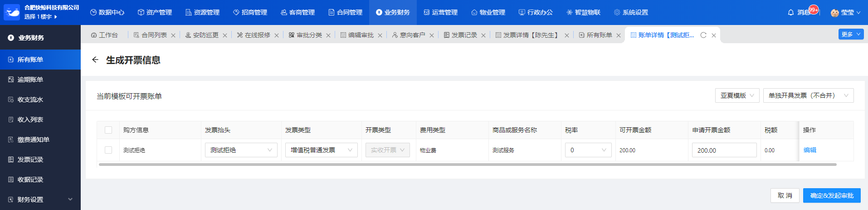Viewport: 868px width, 210px height.
Task: Open 合同管理 top menu
Action: tap(345, 12)
